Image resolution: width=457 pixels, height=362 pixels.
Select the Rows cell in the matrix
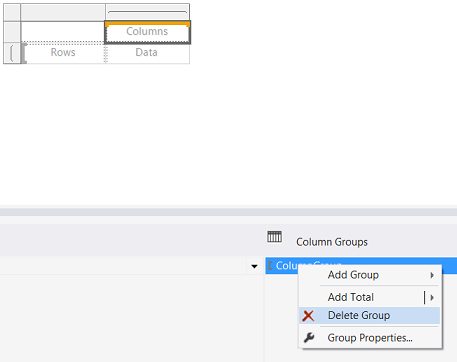point(63,53)
